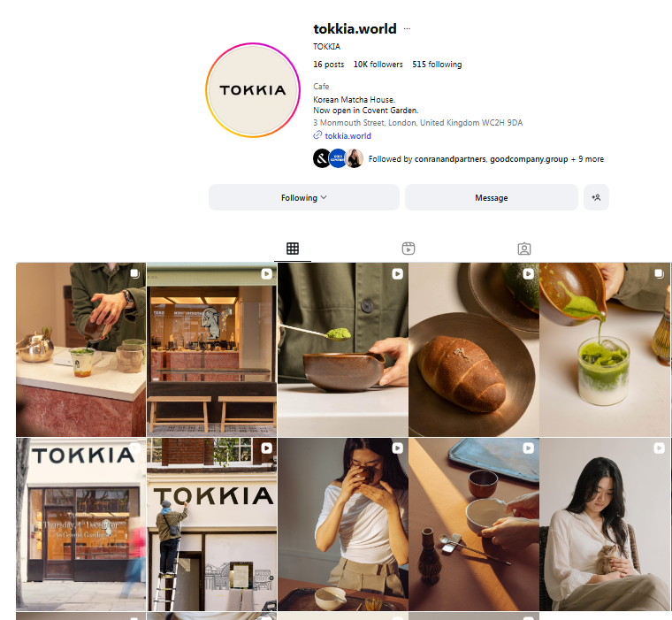Click the reel icon on the matcha spoon post
The height and width of the screenshot is (620, 672).
point(397,274)
